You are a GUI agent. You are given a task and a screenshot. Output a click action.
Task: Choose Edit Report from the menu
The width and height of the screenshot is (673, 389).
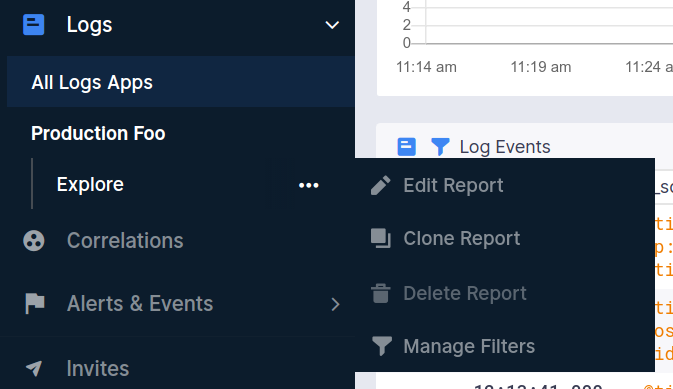453,185
